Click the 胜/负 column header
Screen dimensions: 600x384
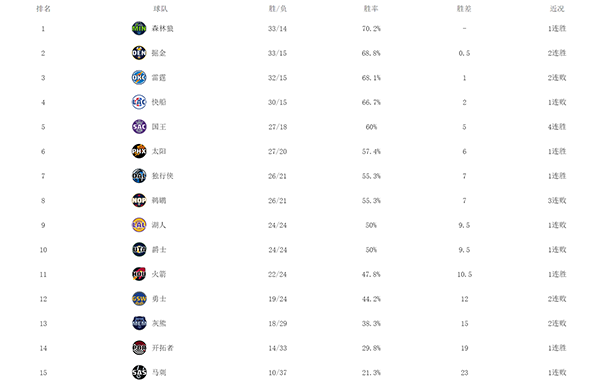(x=277, y=8)
